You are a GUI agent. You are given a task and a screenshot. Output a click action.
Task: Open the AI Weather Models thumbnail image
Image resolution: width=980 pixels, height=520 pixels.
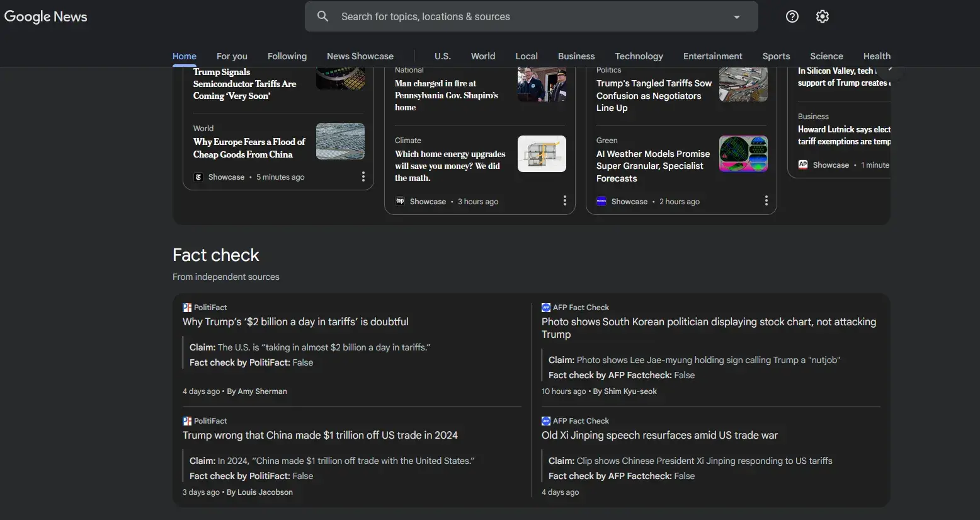[743, 154]
